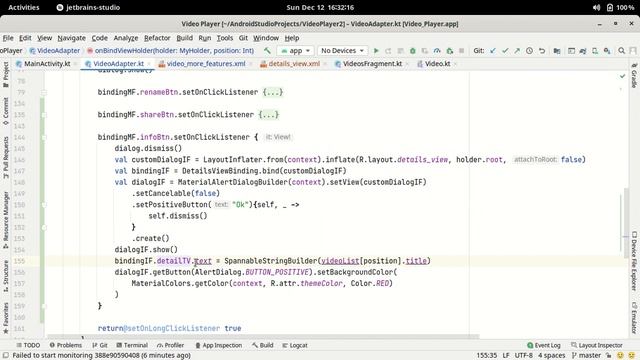640x360 pixels.
Task: Click the inspection green checkmark in editor corner
Action: (622, 76)
